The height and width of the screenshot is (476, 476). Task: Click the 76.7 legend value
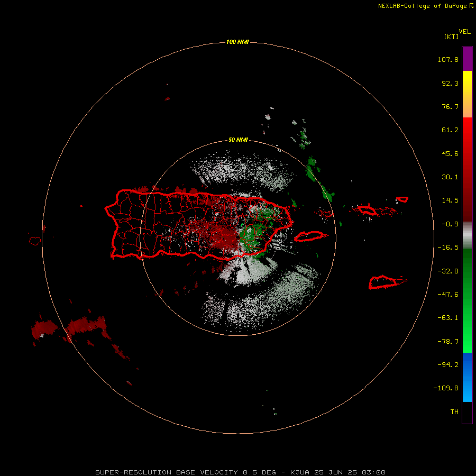coord(450,106)
